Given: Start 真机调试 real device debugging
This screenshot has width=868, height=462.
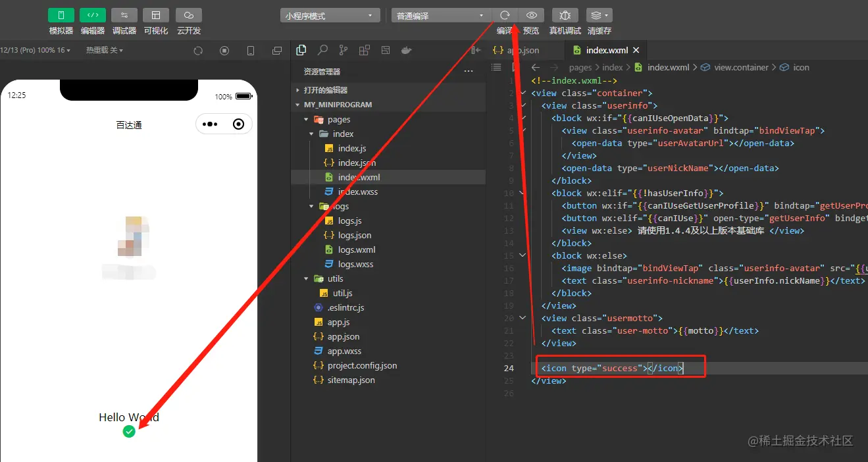Looking at the screenshot, I should click(565, 15).
